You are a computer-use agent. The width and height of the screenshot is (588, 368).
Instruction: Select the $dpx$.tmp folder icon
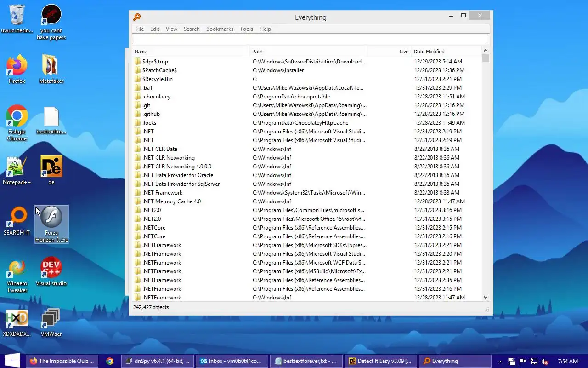point(137,61)
